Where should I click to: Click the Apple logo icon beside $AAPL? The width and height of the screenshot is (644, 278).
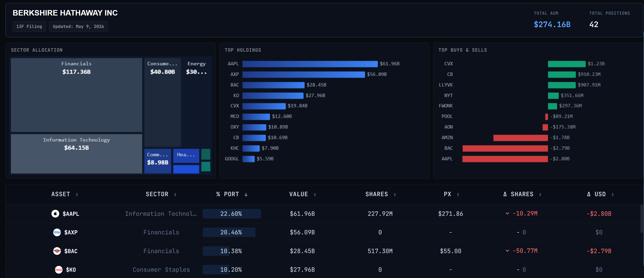click(x=55, y=214)
